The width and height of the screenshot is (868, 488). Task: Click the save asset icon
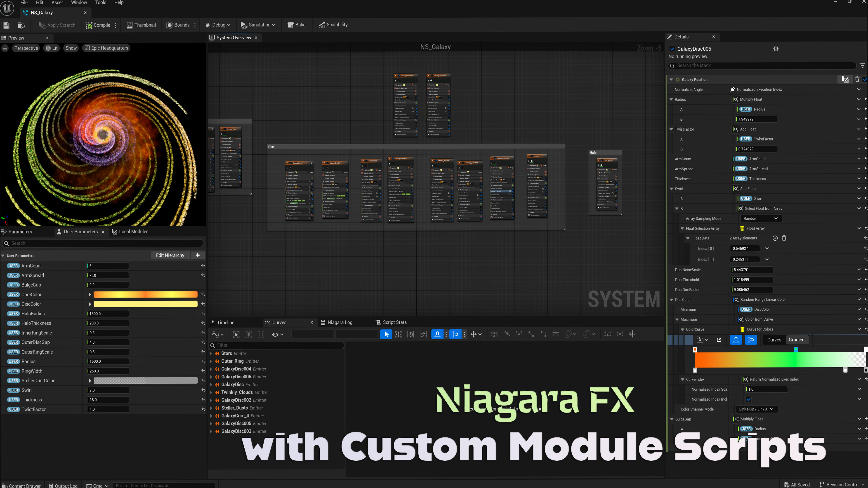click(6, 25)
